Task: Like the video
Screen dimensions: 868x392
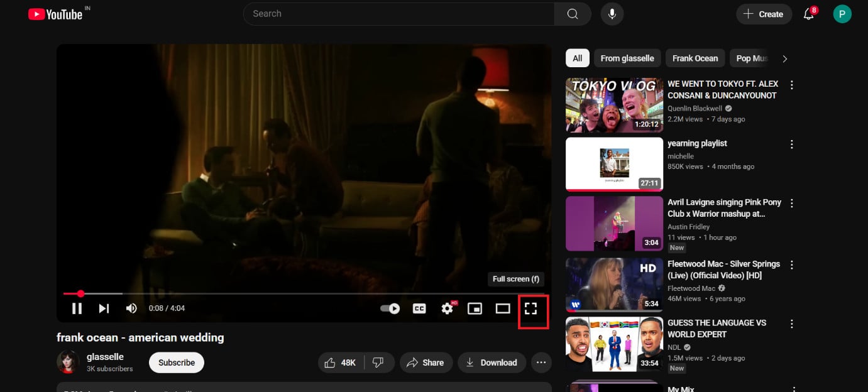Action: coord(340,362)
